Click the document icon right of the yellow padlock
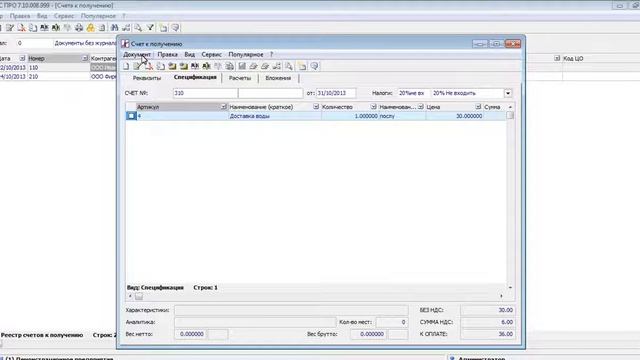This screenshot has height=360, width=640. point(102,28)
